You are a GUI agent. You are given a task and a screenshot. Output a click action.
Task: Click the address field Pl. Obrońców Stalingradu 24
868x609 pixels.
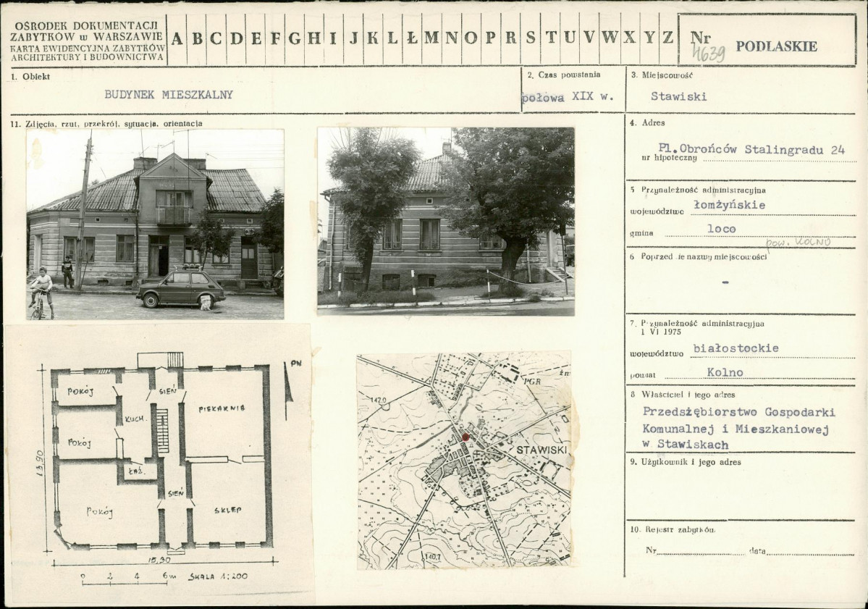pyautogui.click(x=751, y=149)
